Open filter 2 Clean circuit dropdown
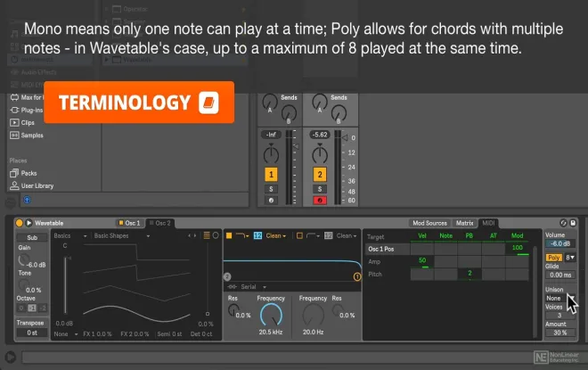 (x=347, y=235)
